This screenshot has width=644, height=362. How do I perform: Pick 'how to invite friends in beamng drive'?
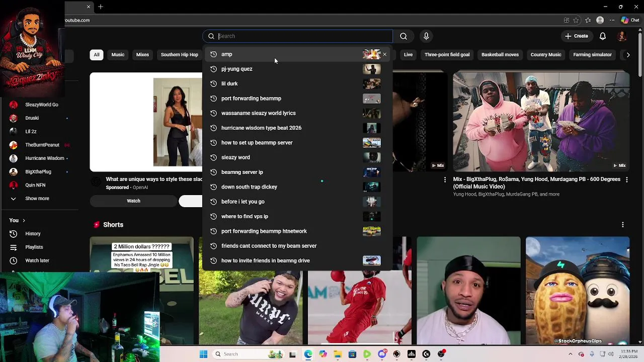coord(297,260)
